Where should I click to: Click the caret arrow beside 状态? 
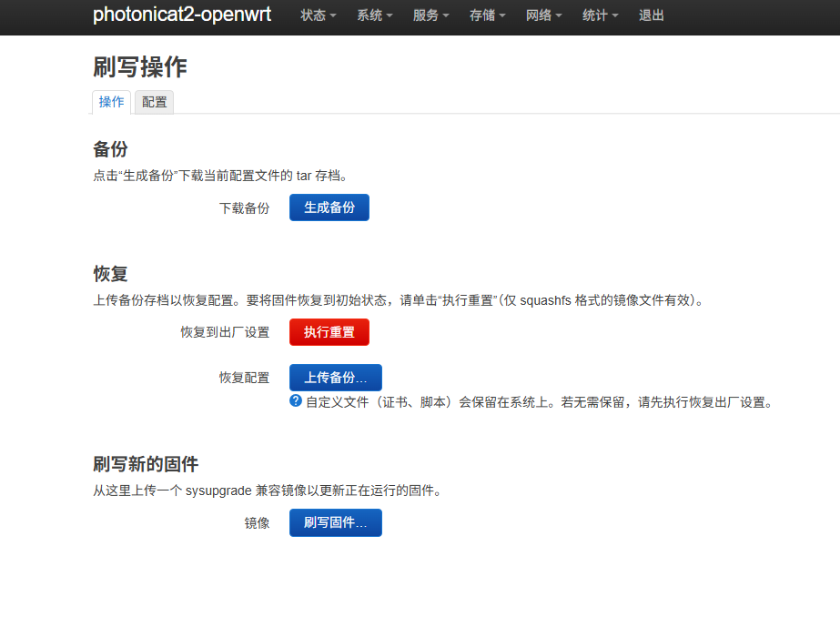click(333, 16)
